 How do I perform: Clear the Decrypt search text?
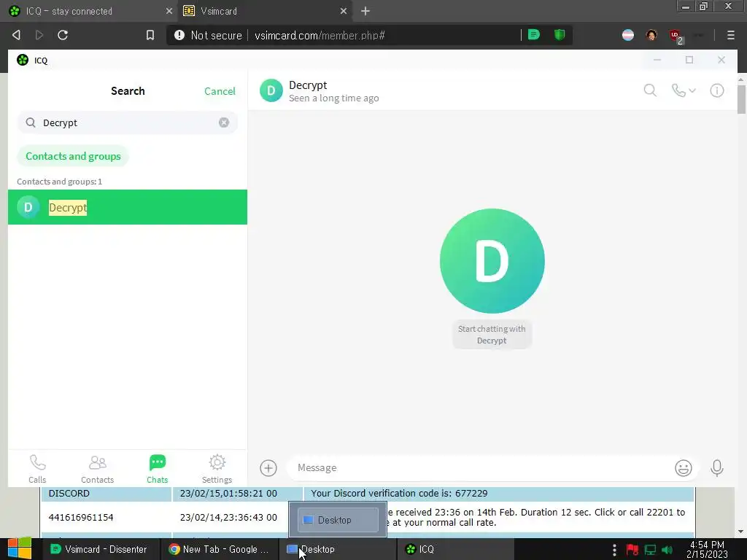tap(224, 122)
